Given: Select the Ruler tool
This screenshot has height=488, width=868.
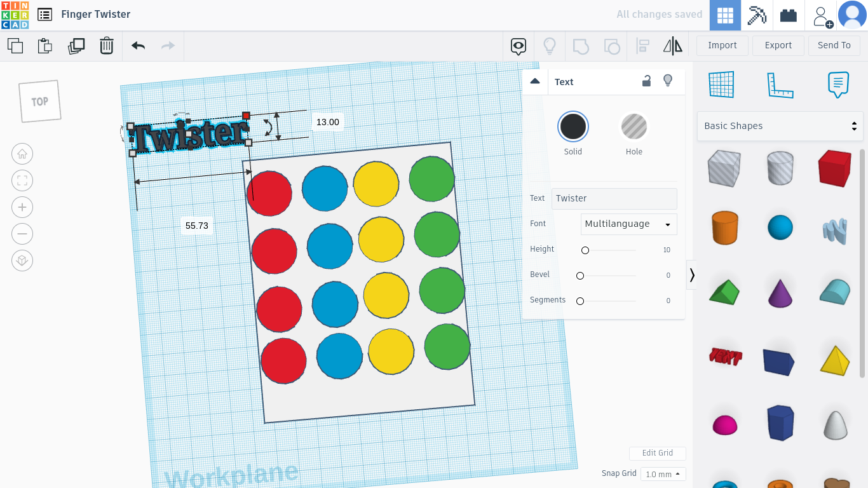Looking at the screenshot, I should click(780, 85).
